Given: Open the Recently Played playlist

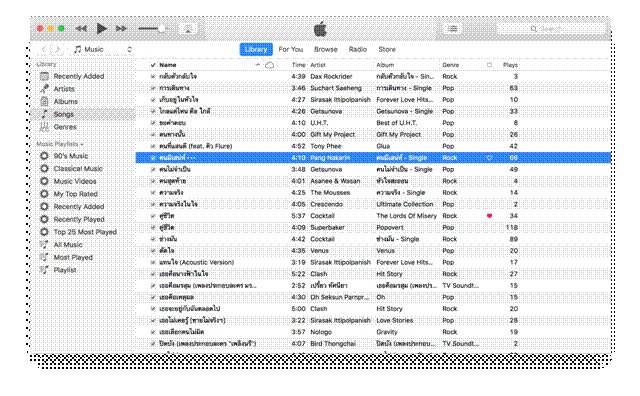Looking at the screenshot, I should pos(79,219).
